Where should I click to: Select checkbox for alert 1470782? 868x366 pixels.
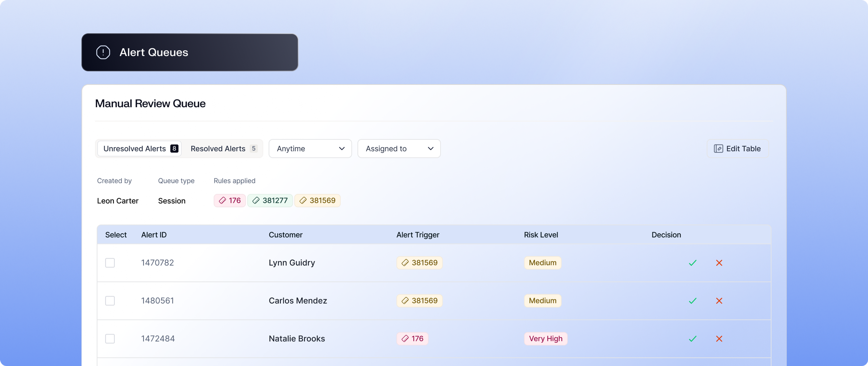pos(110,263)
